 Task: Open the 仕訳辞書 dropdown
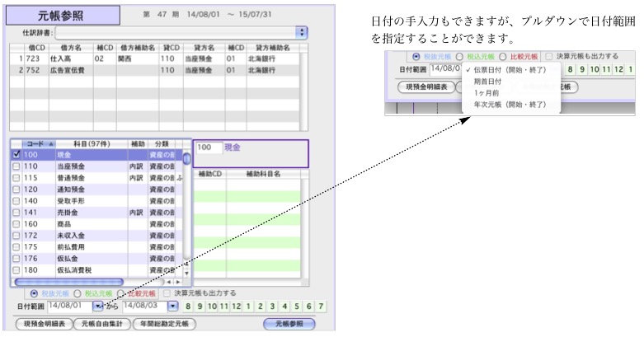(302, 32)
